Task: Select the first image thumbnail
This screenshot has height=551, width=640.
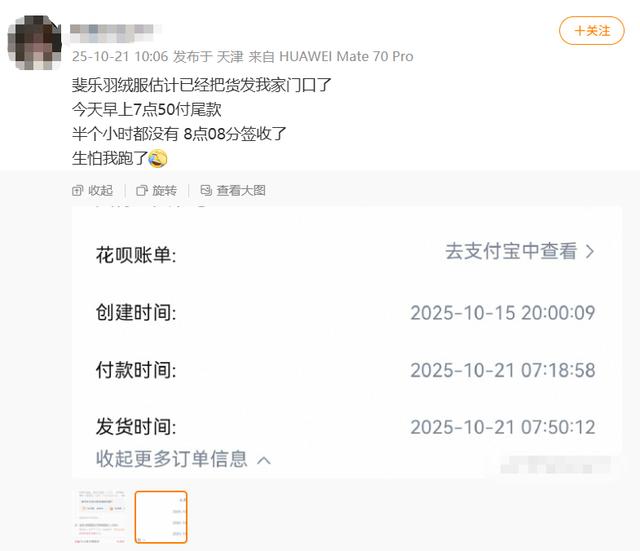Action: pos(101,517)
